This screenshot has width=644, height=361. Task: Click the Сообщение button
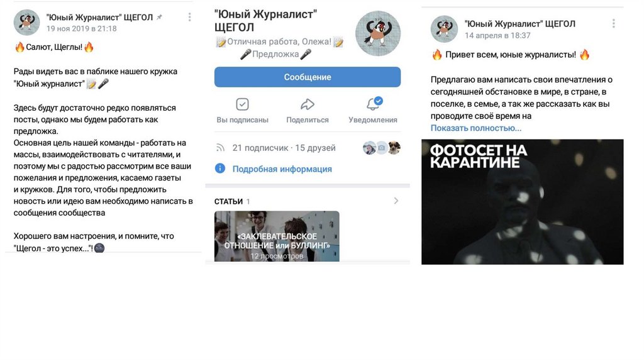click(x=307, y=77)
